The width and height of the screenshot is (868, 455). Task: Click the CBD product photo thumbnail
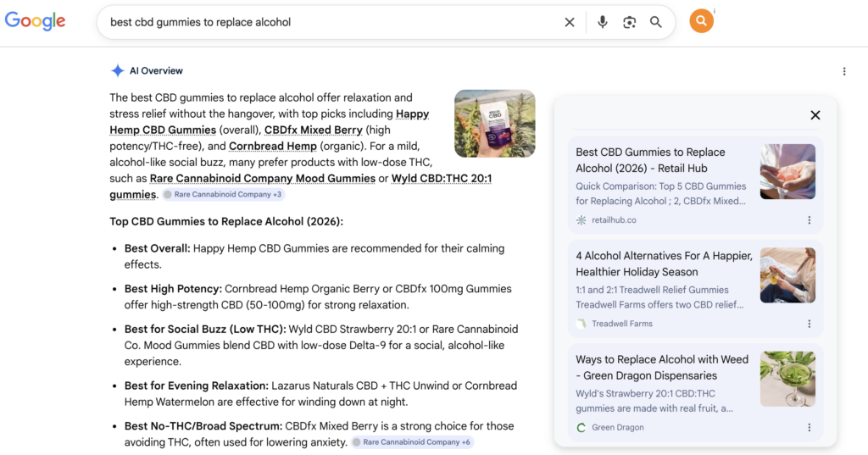(x=494, y=124)
